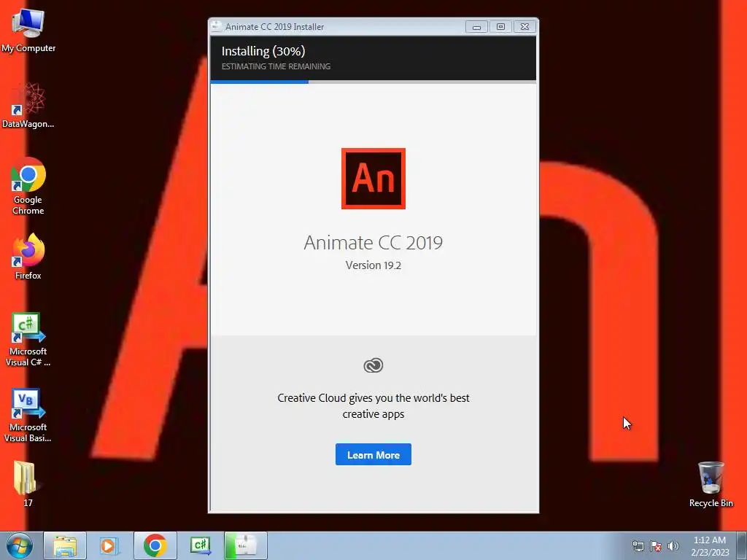Switch to Visual C# in the taskbar
This screenshot has width=747, height=560.
click(x=200, y=545)
